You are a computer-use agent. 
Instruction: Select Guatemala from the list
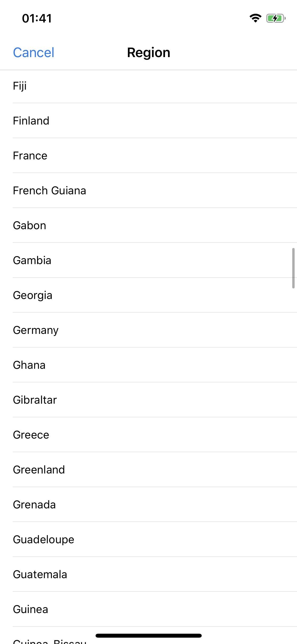(148, 574)
